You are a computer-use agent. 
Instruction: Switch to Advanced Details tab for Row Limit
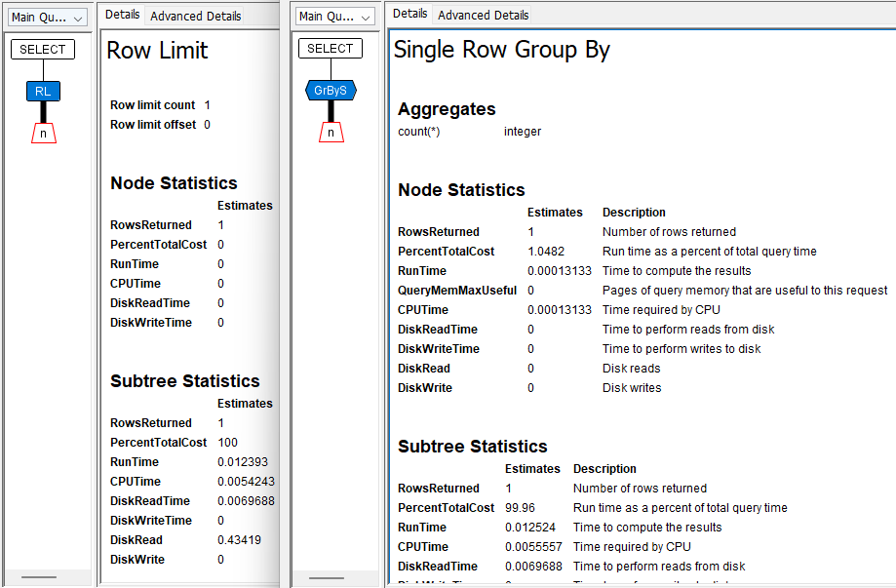(x=195, y=16)
